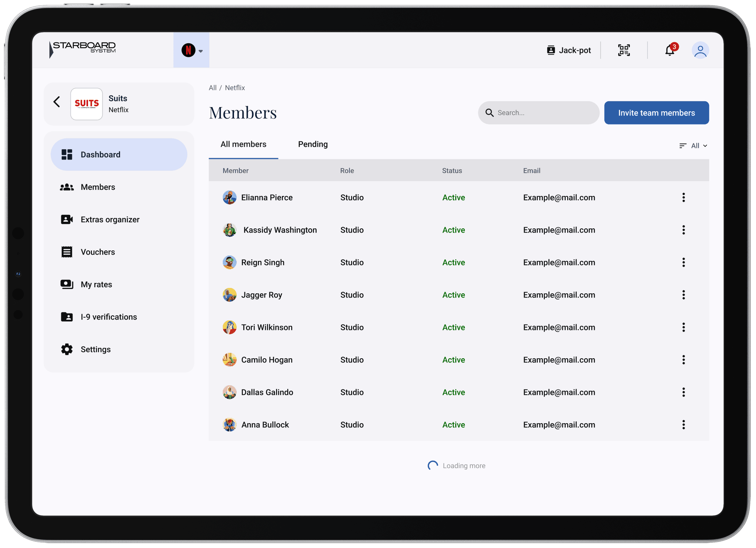Click the back arrow beside Suits
Screen dimensions: 756x548
(x=57, y=102)
